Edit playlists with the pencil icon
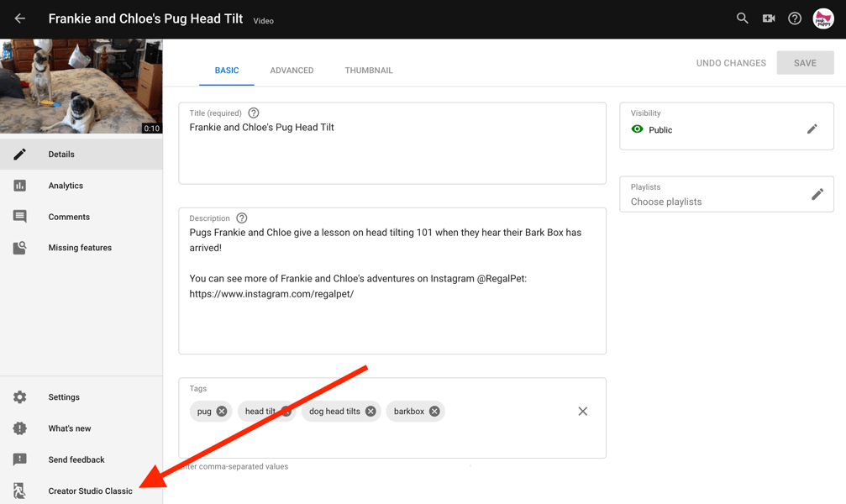 point(817,194)
